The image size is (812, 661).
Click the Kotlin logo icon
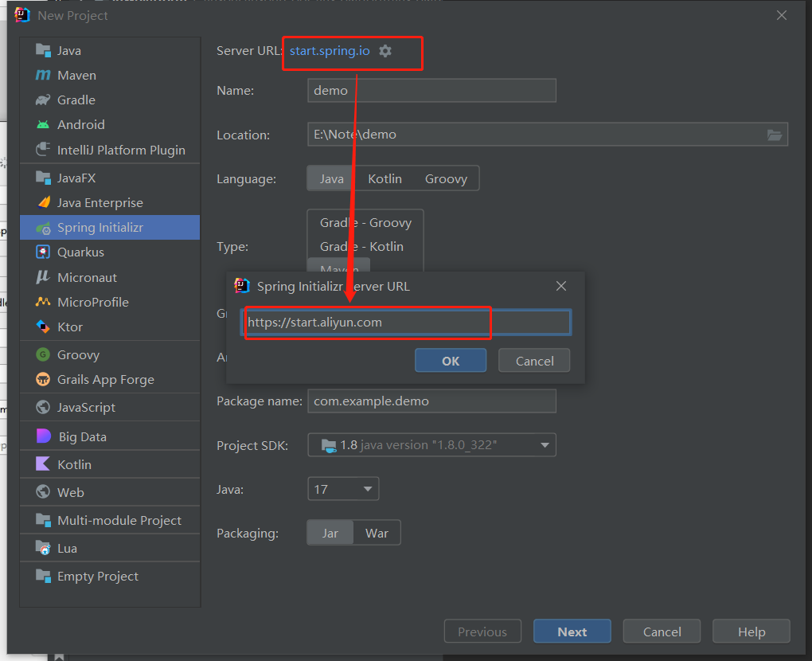[x=43, y=463]
